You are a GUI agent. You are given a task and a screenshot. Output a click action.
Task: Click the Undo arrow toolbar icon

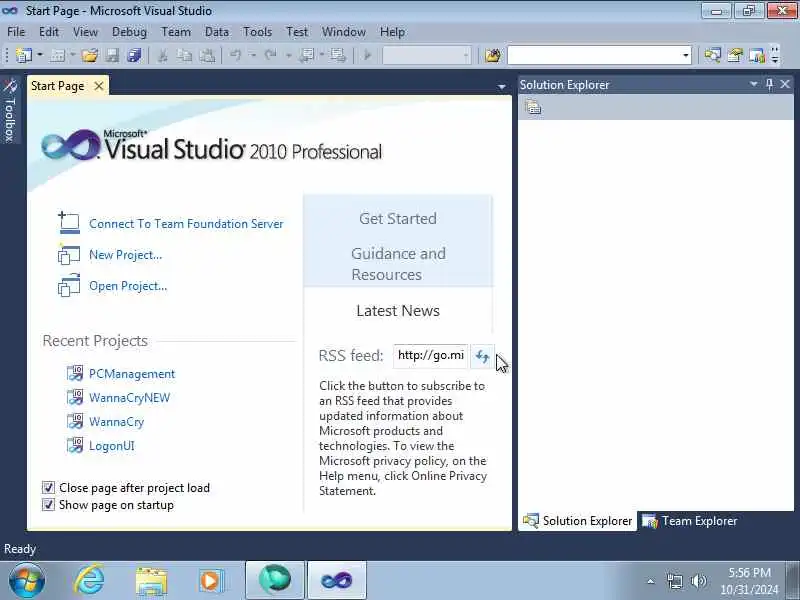click(235, 55)
